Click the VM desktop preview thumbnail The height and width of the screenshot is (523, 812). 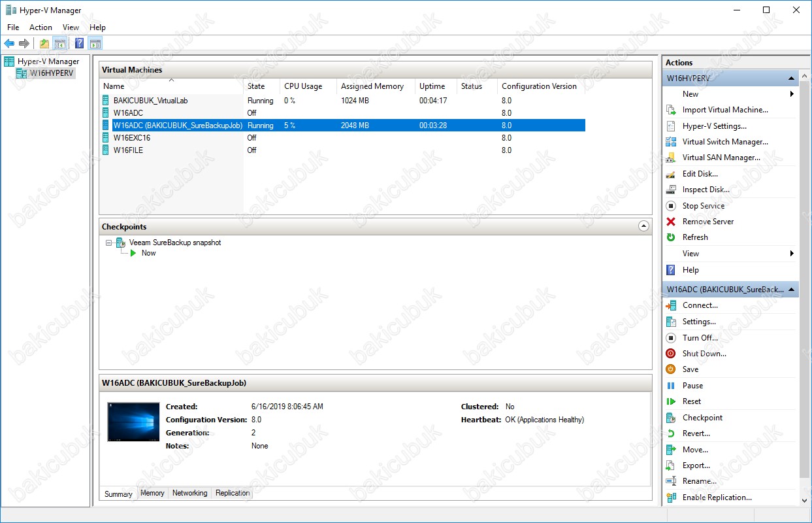point(133,422)
